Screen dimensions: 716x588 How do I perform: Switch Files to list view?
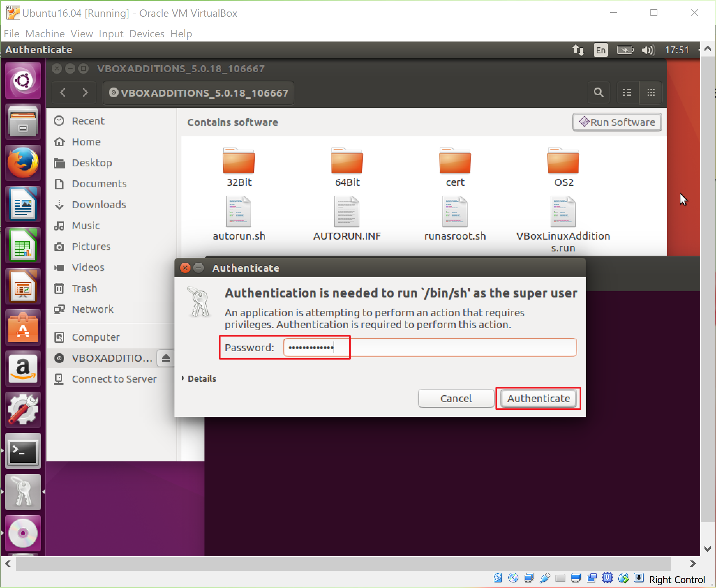pyautogui.click(x=627, y=93)
